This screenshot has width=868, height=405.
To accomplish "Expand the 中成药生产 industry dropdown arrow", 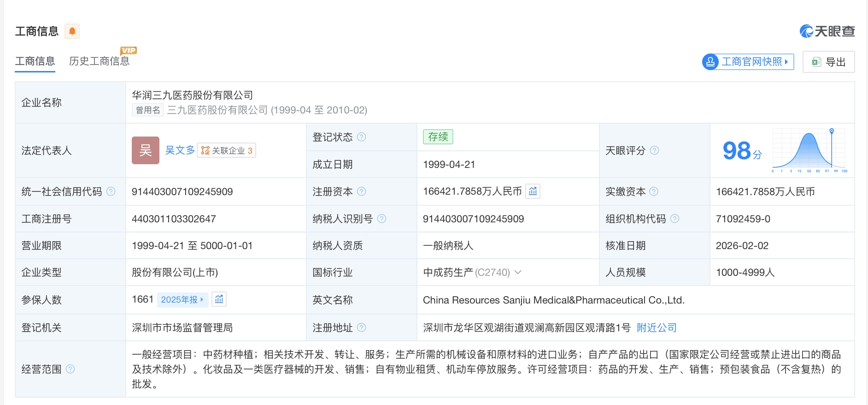I will (518, 272).
